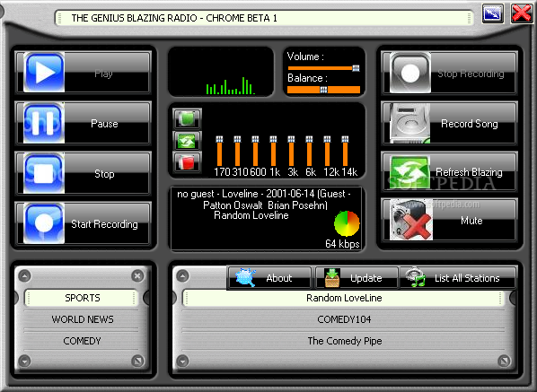Adjust the Volume slider handle
Image resolution: width=537 pixels, height=392 pixels.
pos(356,68)
